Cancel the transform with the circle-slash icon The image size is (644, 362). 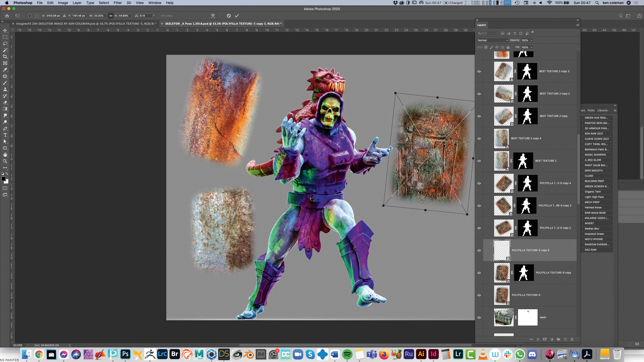click(x=229, y=16)
